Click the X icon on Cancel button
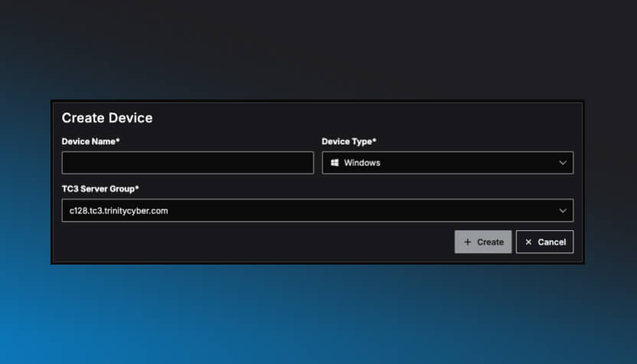Viewport: 637px width, 364px height. pos(528,242)
